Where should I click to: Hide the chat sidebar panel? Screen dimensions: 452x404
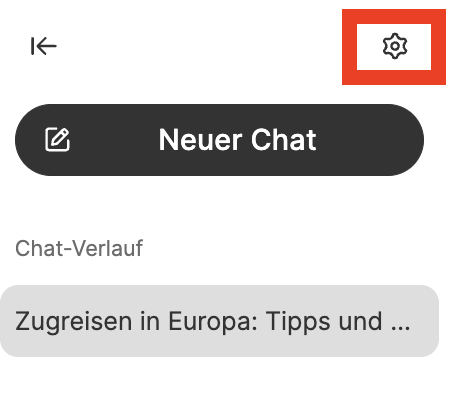click(x=44, y=46)
